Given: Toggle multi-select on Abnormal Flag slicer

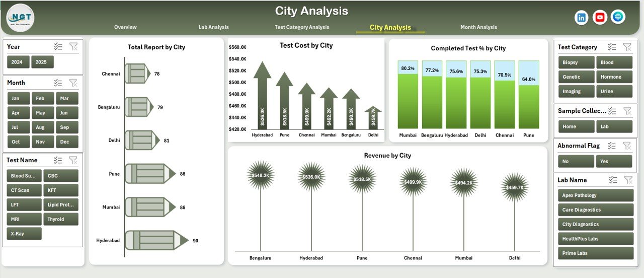Looking at the screenshot, I should coord(612,146).
